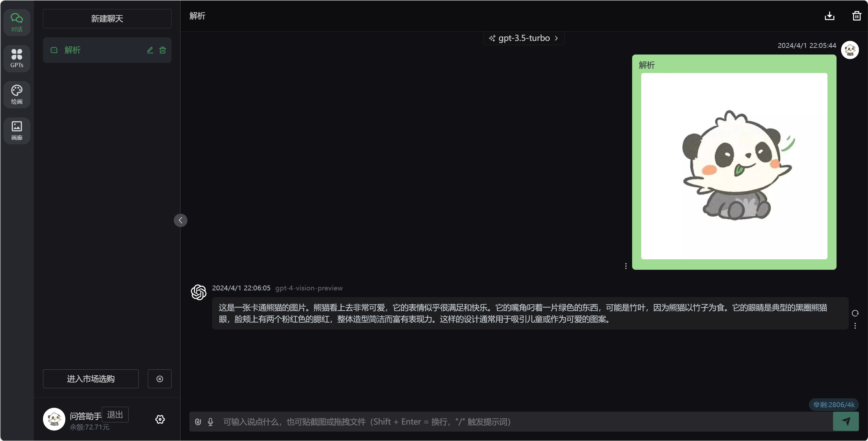This screenshot has height=441, width=868.
Task: Click the 进入市场选购 button
Action: [91, 379]
